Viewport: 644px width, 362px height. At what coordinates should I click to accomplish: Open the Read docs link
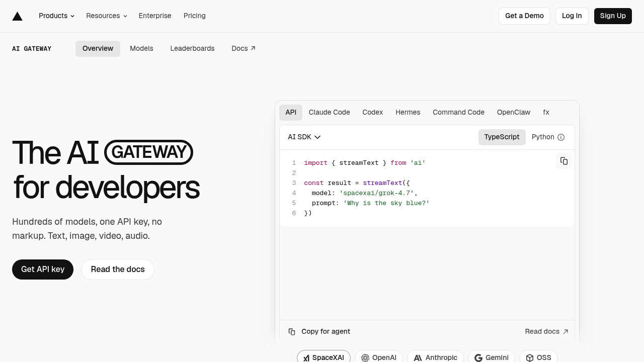(546, 332)
